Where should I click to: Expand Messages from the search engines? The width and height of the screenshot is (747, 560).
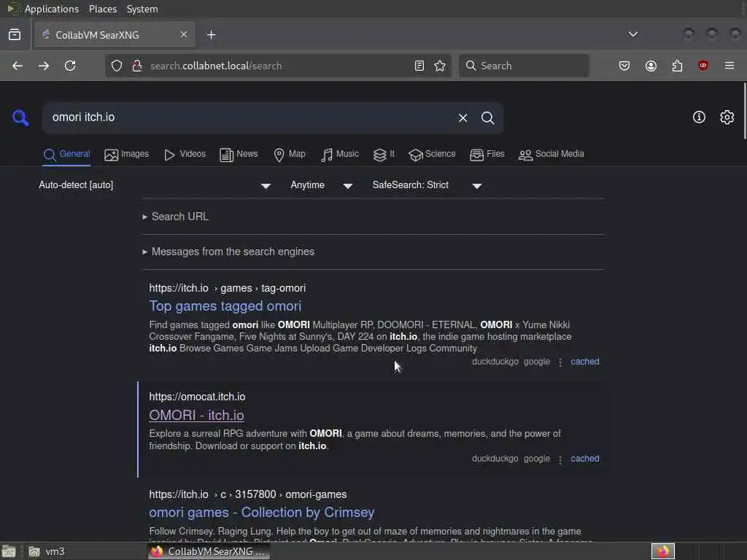(x=228, y=252)
